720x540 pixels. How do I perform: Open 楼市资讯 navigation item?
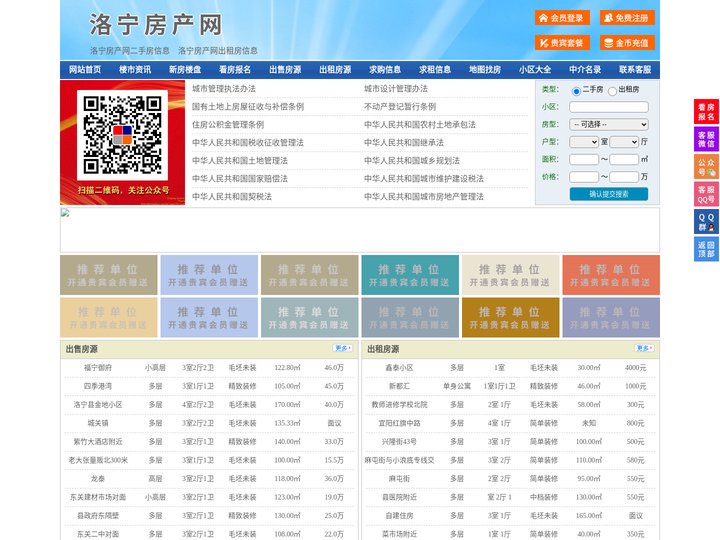coord(135,70)
